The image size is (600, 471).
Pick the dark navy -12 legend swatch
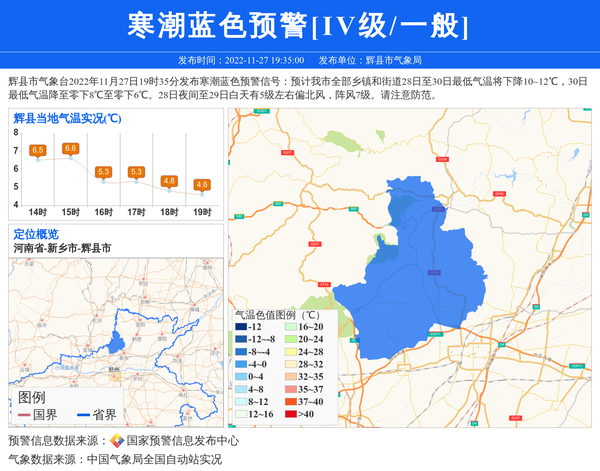click(241, 328)
